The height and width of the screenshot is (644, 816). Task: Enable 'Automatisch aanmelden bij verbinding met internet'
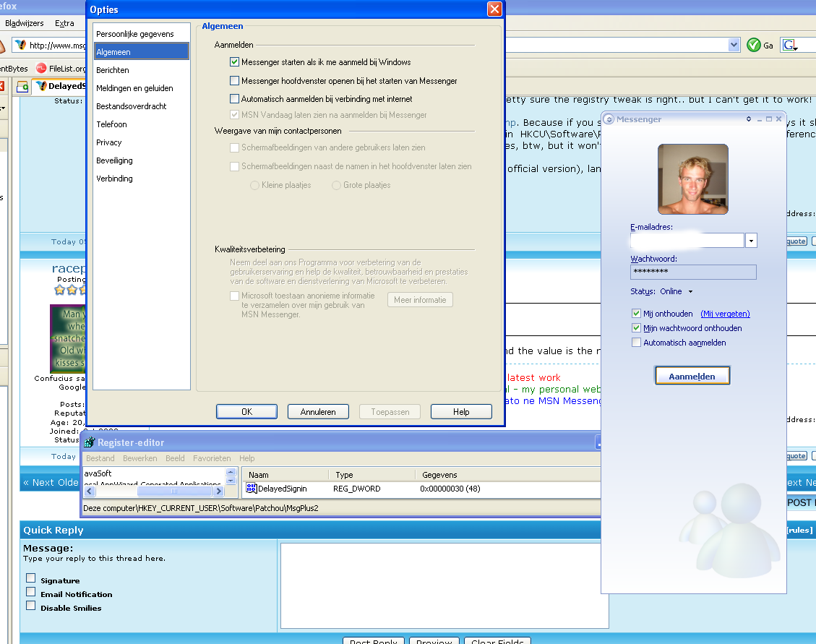pyautogui.click(x=234, y=98)
